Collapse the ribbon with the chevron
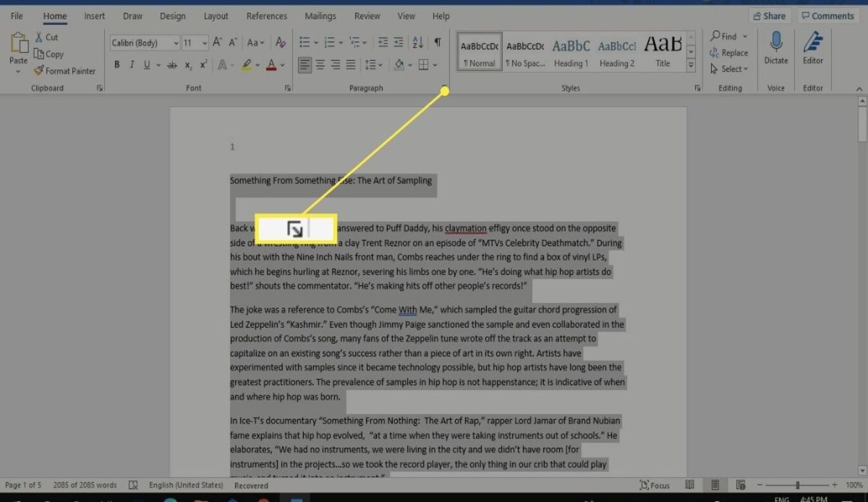The width and height of the screenshot is (868, 502). (859, 88)
